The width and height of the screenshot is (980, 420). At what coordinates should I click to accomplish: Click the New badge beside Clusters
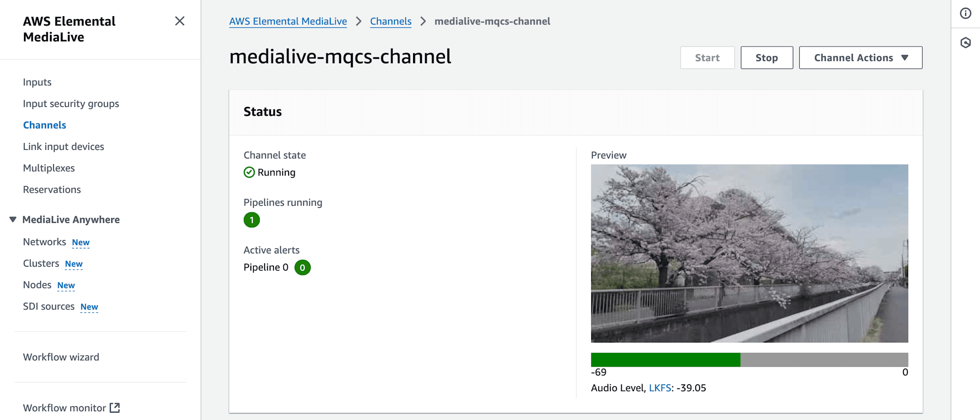click(x=74, y=264)
